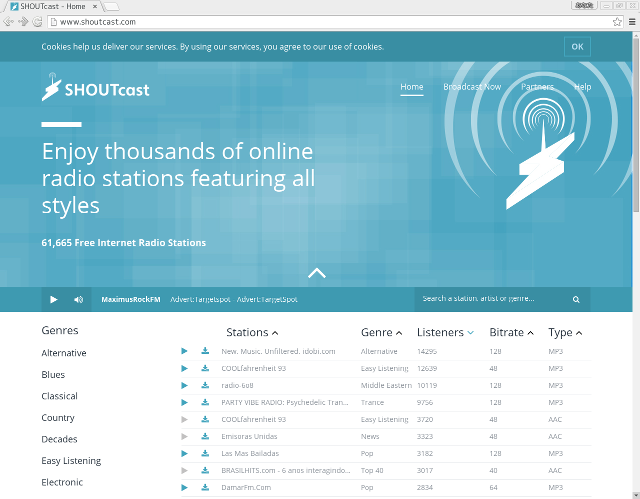
Task: Click the Middle Eastern genre cell
Action: click(386, 386)
